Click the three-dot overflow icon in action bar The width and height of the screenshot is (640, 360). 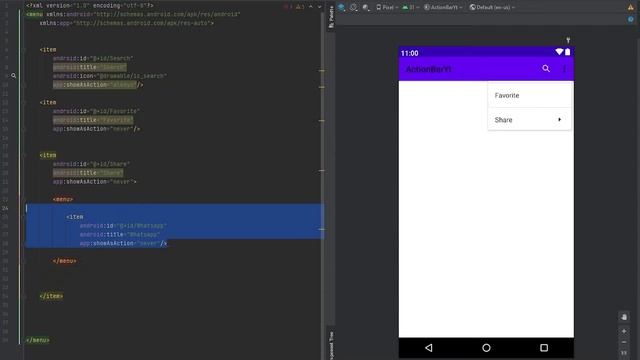pos(564,69)
